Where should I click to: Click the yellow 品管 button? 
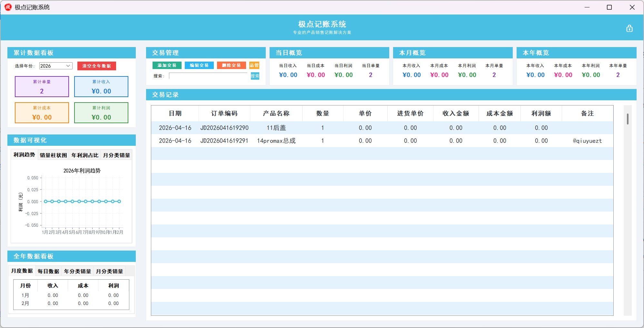click(254, 65)
